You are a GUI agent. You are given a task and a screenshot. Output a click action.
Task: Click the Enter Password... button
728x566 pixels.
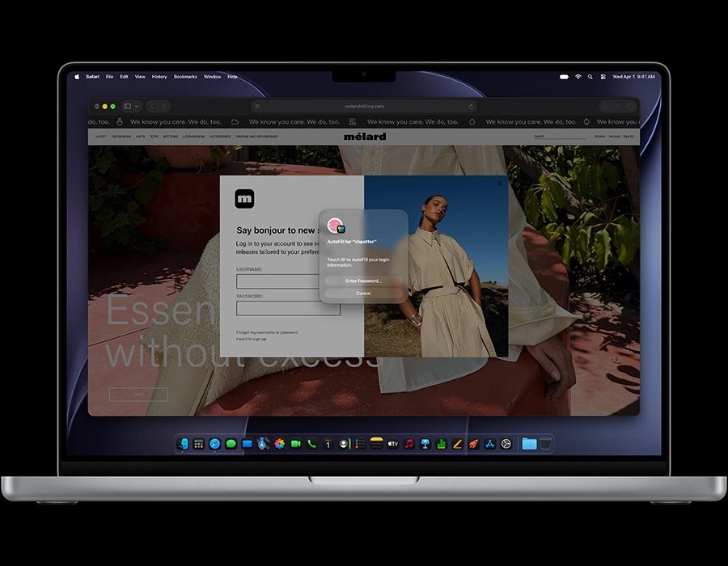click(363, 281)
